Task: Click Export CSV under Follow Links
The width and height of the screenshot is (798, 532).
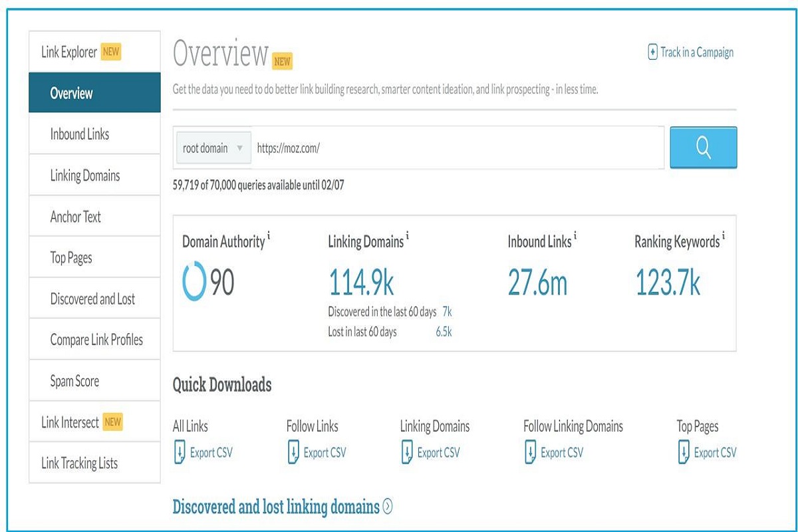Action: [325, 453]
